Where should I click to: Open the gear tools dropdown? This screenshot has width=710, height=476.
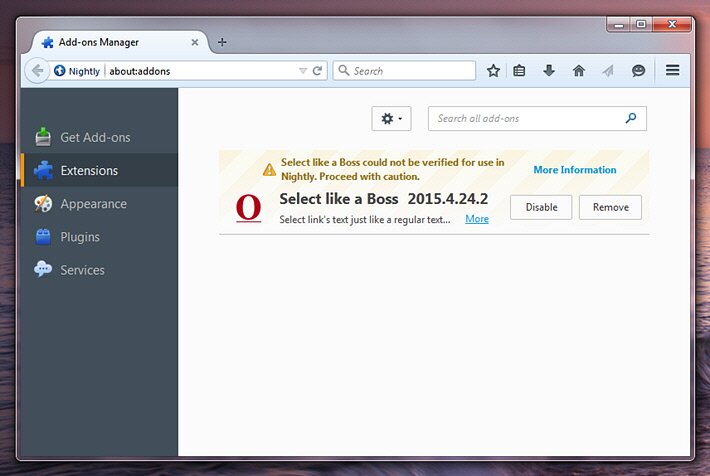click(391, 119)
